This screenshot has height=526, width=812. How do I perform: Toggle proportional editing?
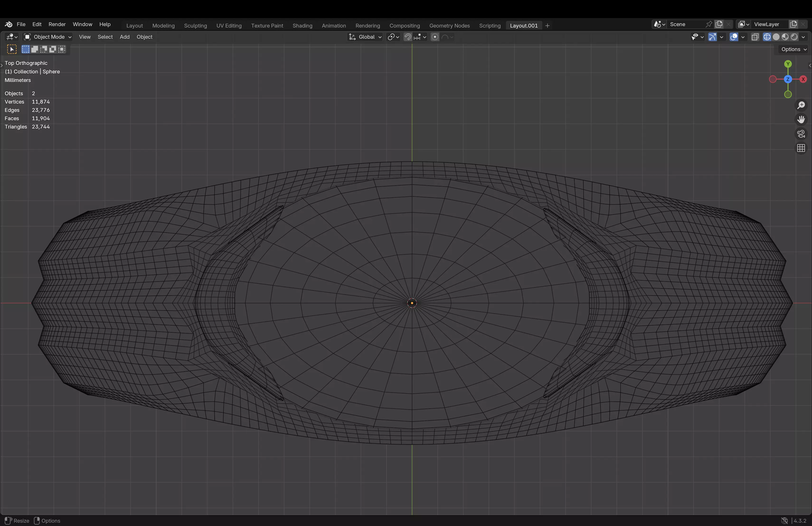435,37
